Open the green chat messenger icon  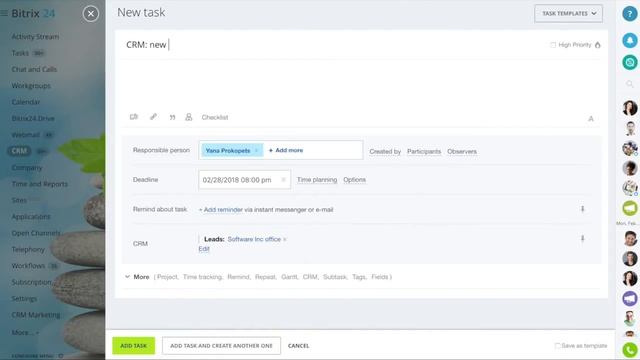630,62
